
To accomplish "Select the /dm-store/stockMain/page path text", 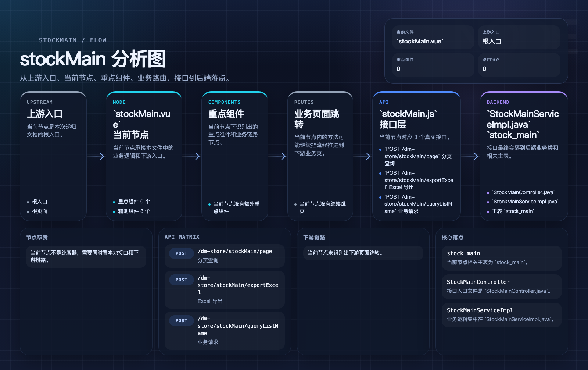I will click(x=235, y=251).
